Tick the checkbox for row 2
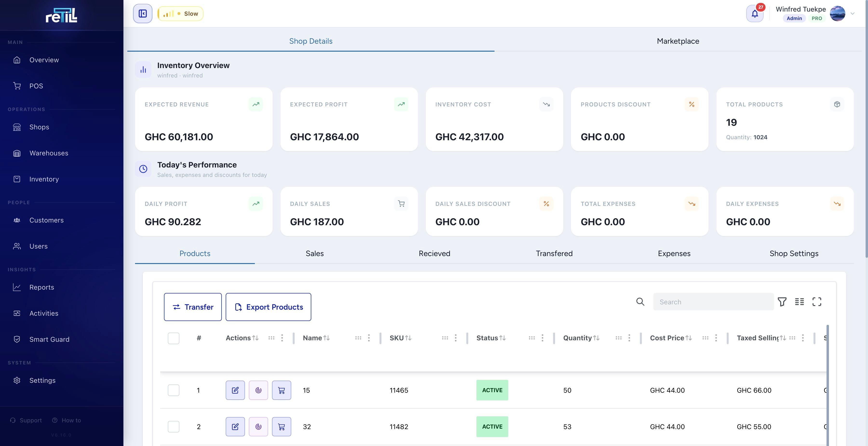Image resolution: width=868 pixels, height=446 pixels. pyautogui.click(x=174, y=427)
